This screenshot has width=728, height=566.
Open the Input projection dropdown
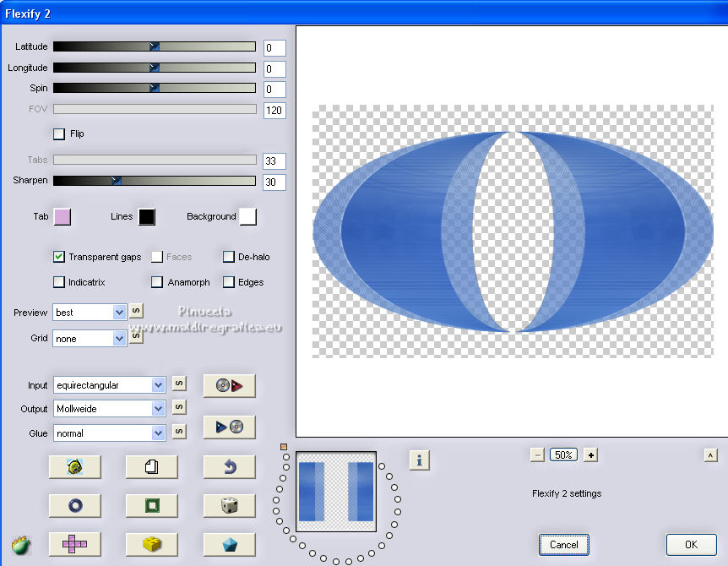click(x=109, y=385)
